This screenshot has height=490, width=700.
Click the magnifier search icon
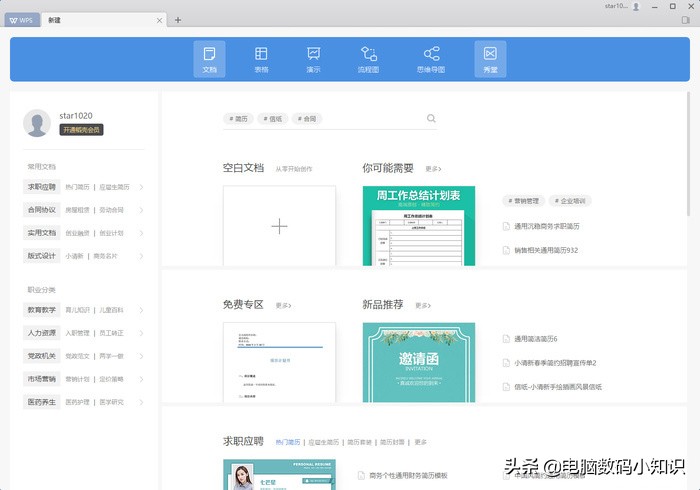click(431, 118)
